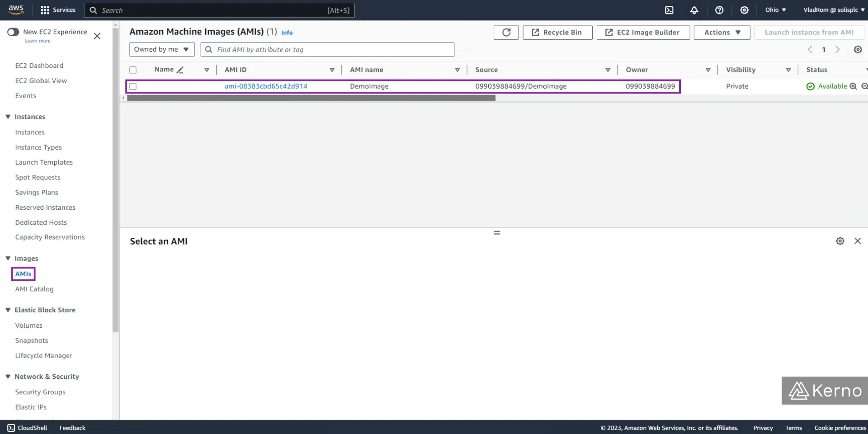Open Privacy link
The height and width of the screenshot is (434, 868).
click(763, 428)
